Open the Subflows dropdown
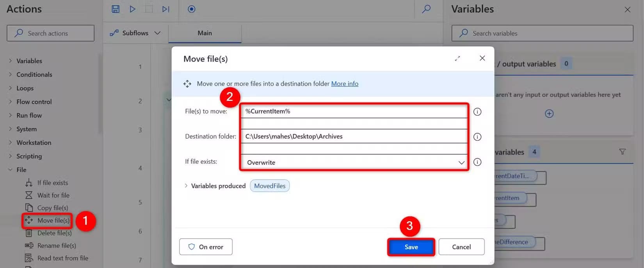This screenshot has width=644, height=268. [135, 33]
